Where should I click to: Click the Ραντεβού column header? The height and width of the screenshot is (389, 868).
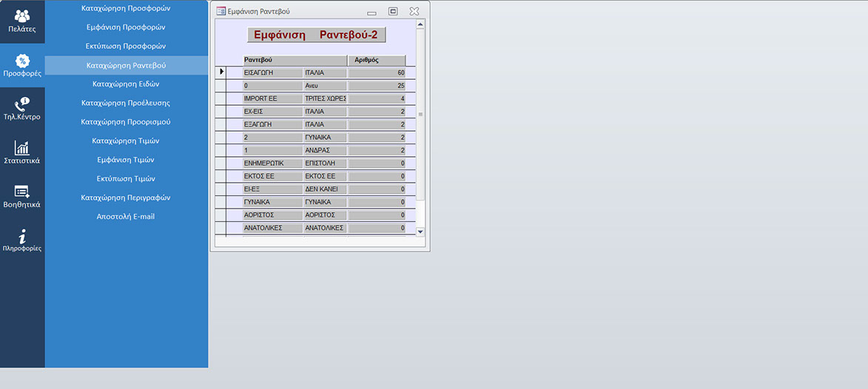295,61
